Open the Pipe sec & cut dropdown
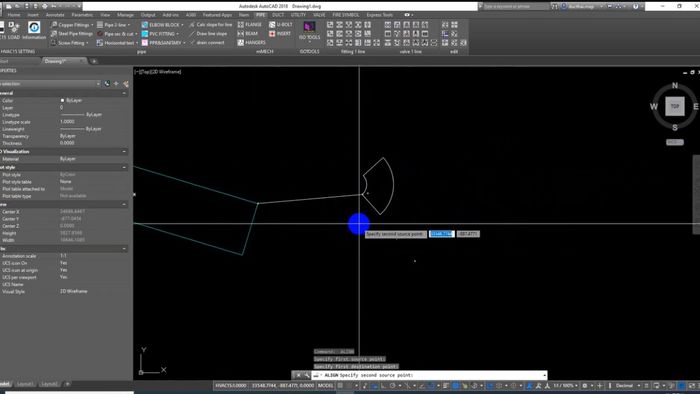 tap(117, 34)
